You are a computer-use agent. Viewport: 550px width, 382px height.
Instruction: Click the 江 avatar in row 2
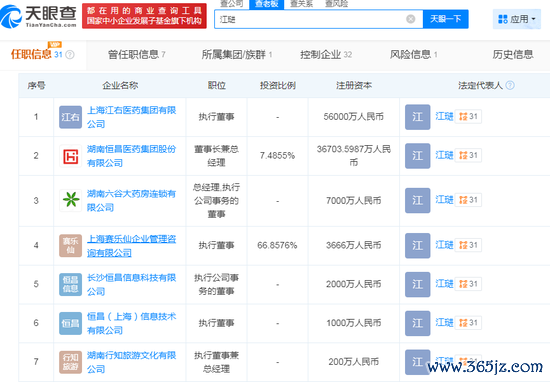[417, 156]
